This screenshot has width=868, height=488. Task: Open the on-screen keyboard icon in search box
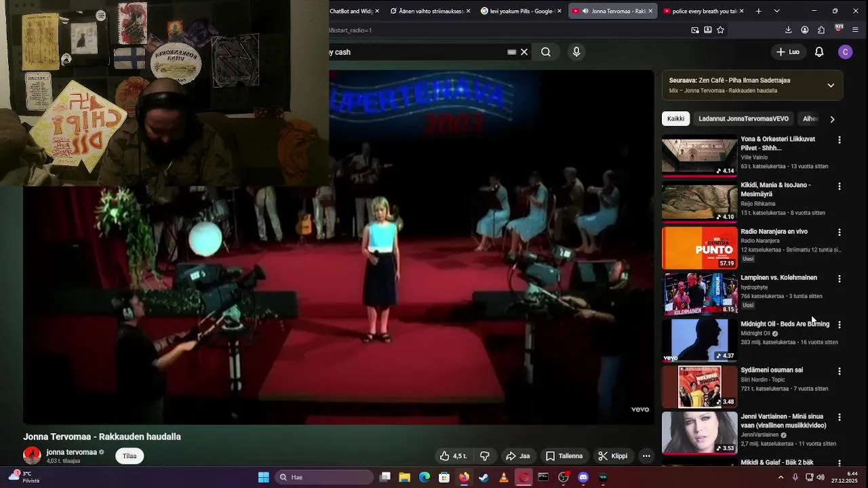point(512,52)
